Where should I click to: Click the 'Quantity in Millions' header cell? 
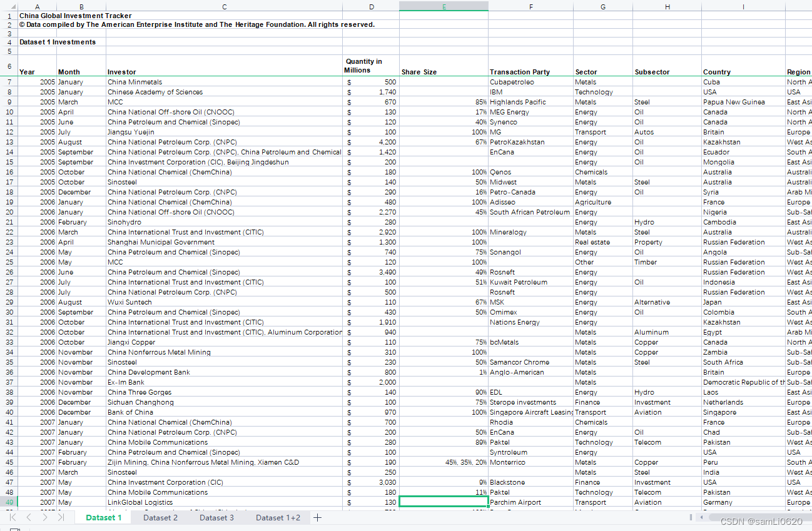[371, 66]
